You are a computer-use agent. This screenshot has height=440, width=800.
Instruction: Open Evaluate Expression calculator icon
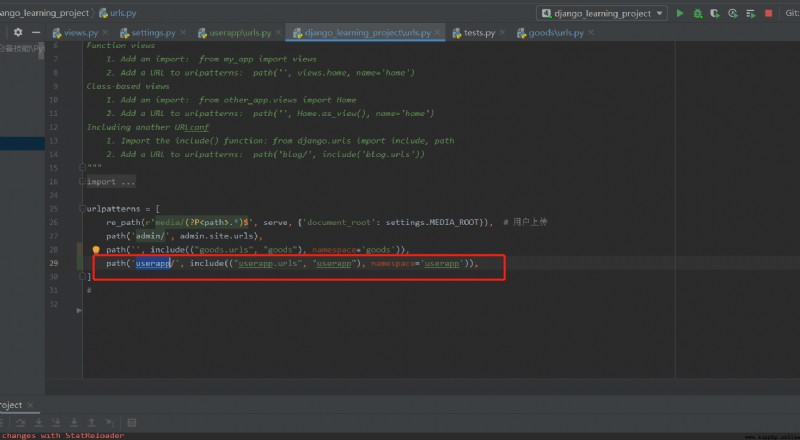(x=132, y=423)
